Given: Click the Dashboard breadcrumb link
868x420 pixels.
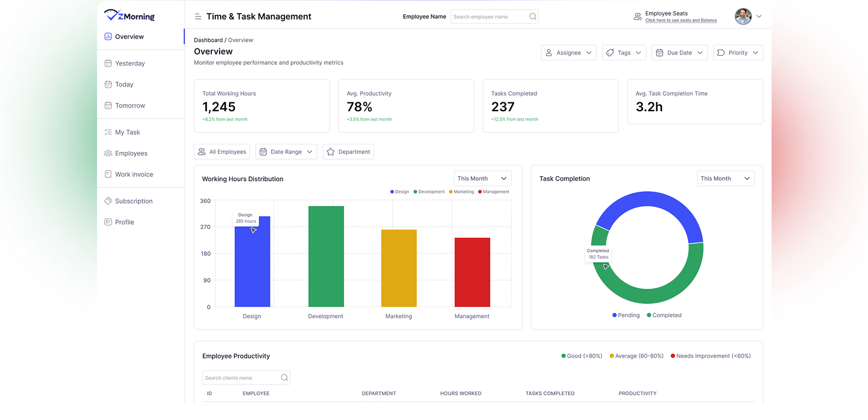Looking at the screenshot, I should pos(208,40).
